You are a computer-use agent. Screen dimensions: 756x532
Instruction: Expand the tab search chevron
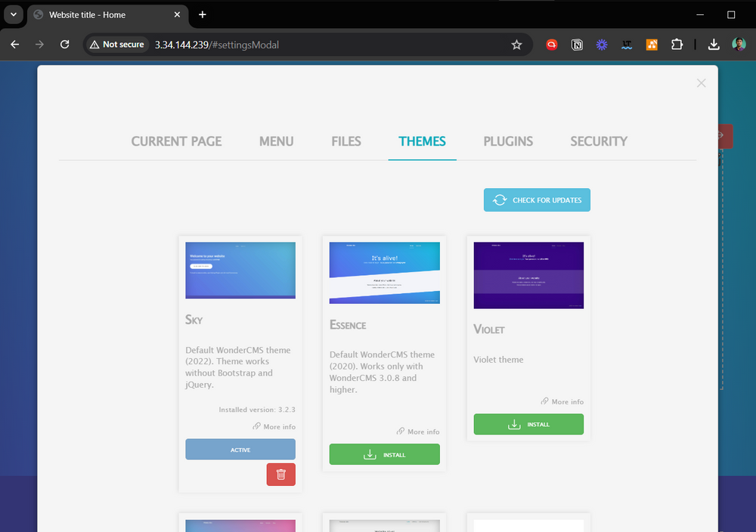click(x=13, y=14)
